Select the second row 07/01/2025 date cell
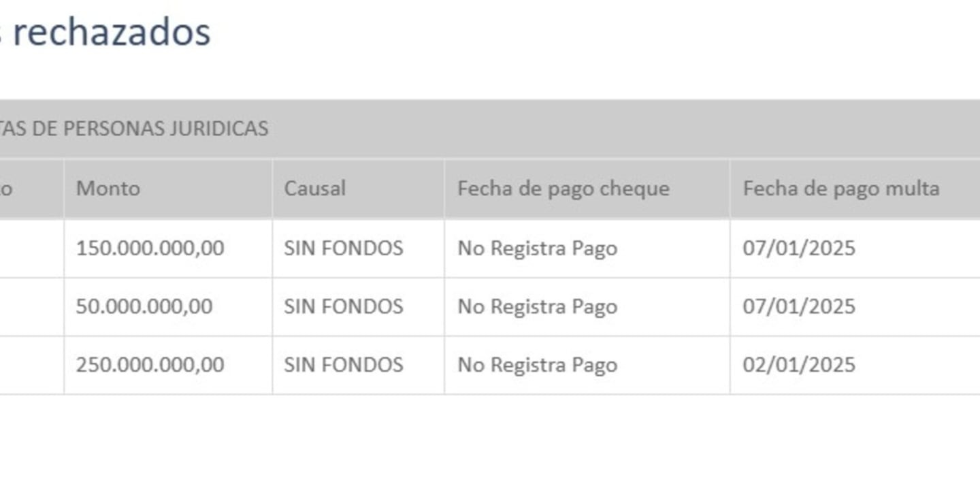This screenshot has height=484, width=980. tap(855, 306)
